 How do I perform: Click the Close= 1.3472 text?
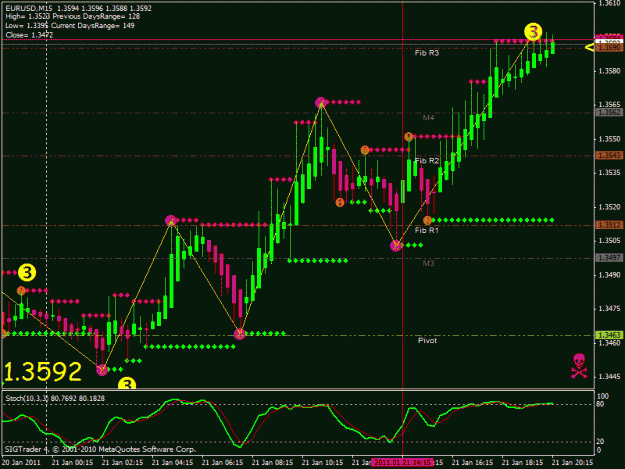point(29,35)
